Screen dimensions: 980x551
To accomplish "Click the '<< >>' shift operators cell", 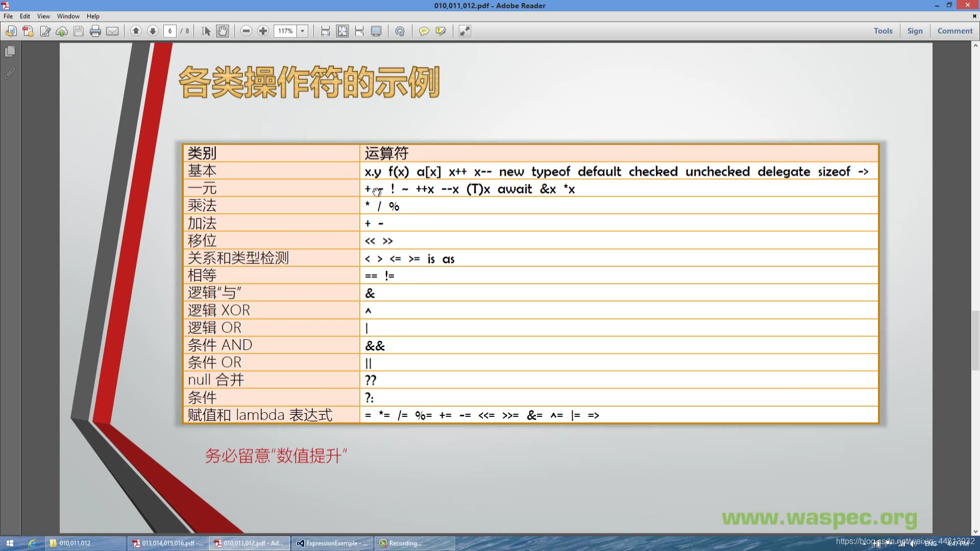I will pyautogui.click(x=619, y=241).
